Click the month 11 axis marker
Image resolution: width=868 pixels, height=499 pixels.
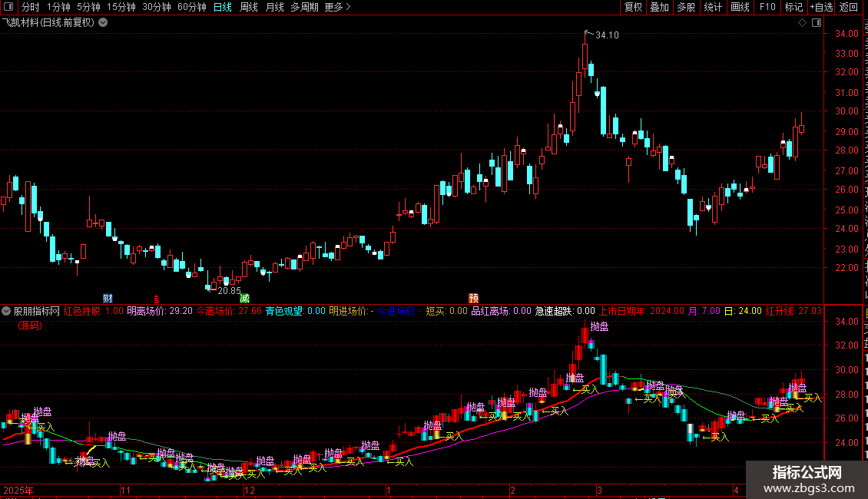tap(126, 490)
